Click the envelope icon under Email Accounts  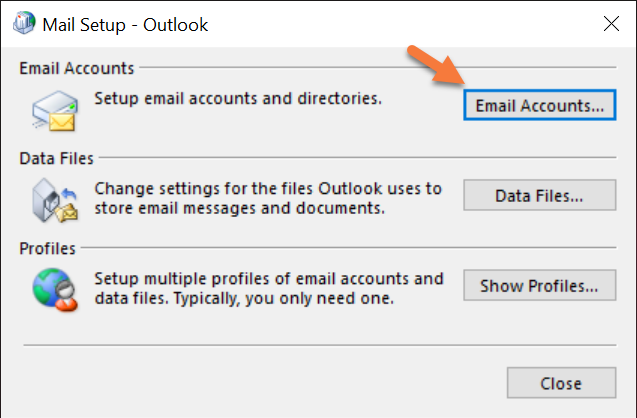coord(52,110)
